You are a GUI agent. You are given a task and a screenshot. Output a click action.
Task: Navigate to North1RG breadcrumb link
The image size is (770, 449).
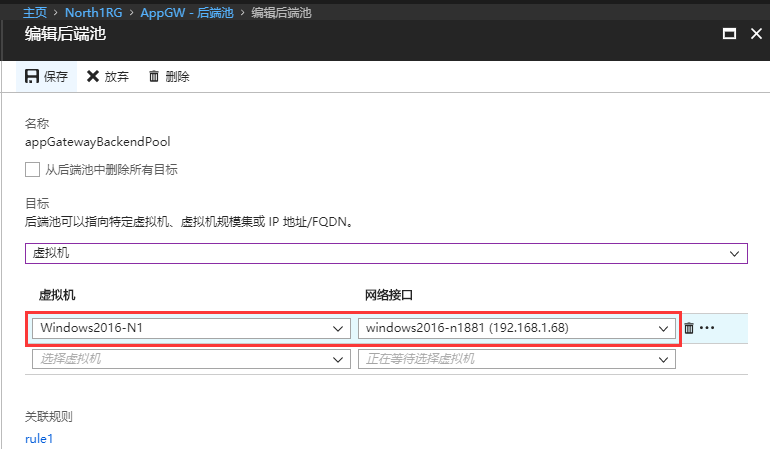point(93,11)
